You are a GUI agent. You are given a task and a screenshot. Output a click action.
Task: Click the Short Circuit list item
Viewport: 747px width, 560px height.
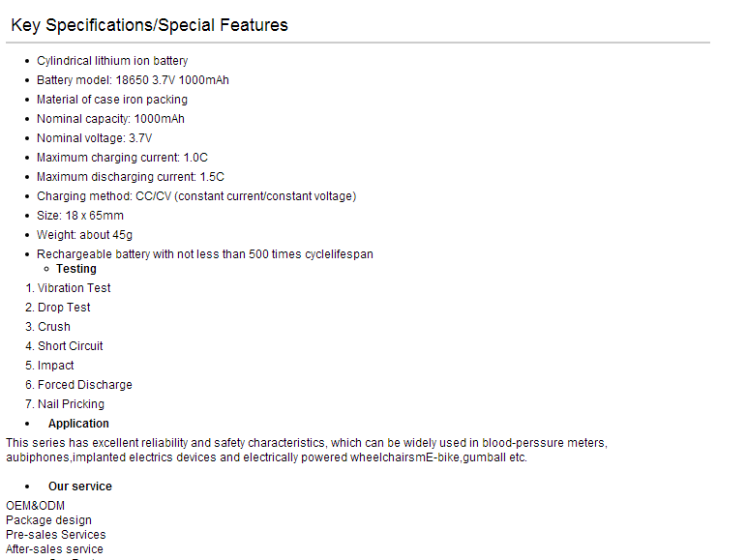pos(70,346)
